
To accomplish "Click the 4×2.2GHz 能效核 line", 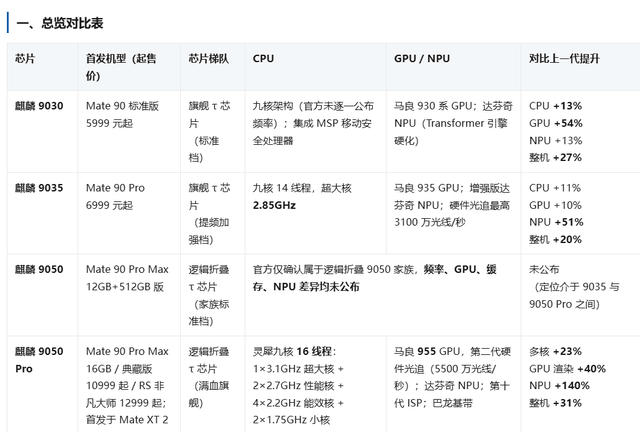I will coord(298,403).
